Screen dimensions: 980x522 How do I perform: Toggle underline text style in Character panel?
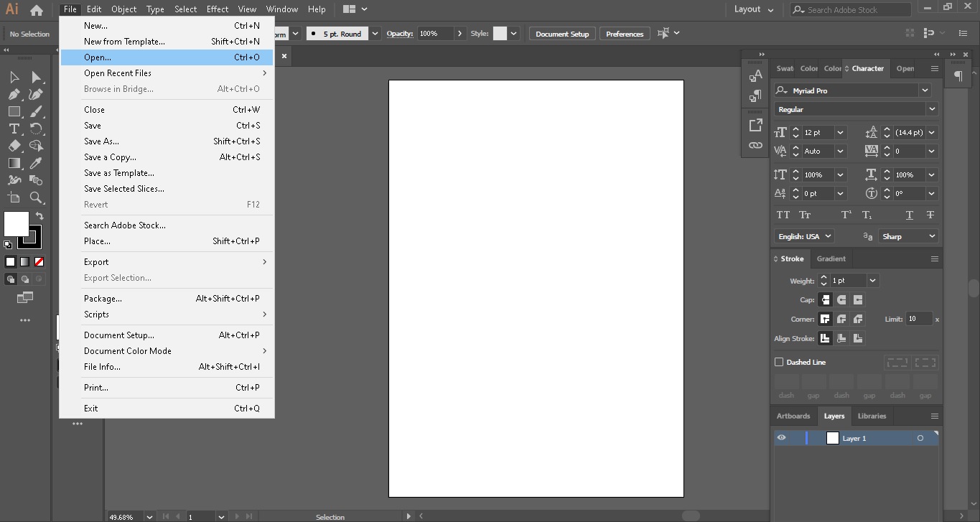[x=910, y=215]
